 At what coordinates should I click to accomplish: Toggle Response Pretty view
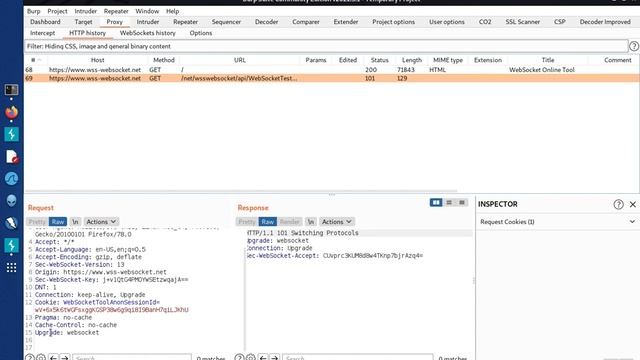pos(247,222)
